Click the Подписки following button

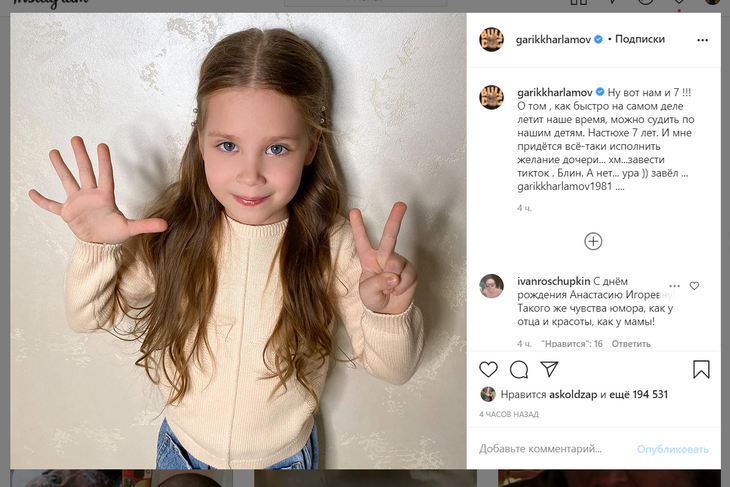[x=640, y=40]
